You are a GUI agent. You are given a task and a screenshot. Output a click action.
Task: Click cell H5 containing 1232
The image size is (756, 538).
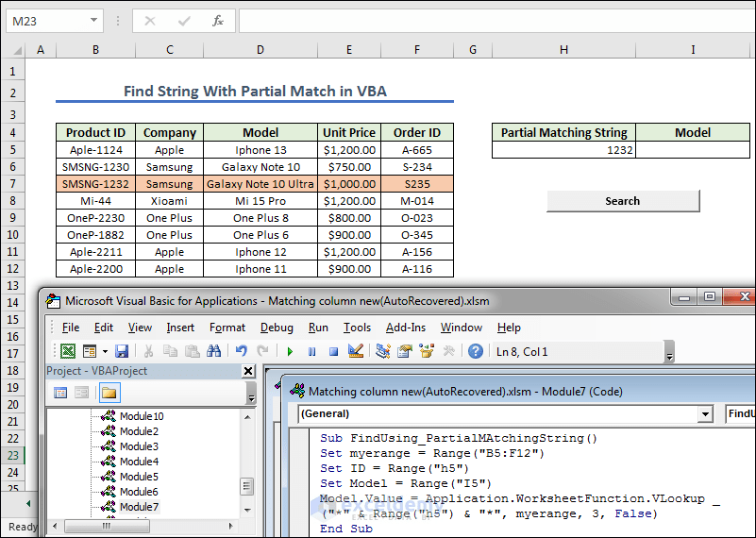point(563,150)
